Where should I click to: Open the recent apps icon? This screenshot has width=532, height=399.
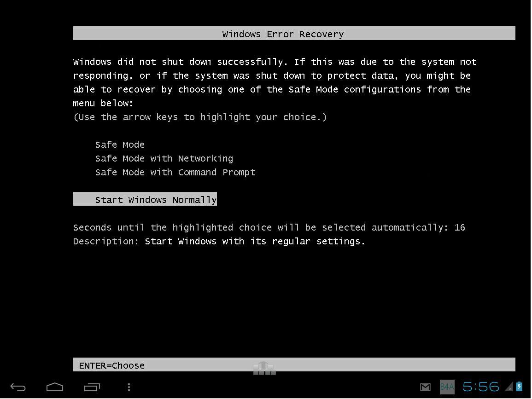point(92,387)
